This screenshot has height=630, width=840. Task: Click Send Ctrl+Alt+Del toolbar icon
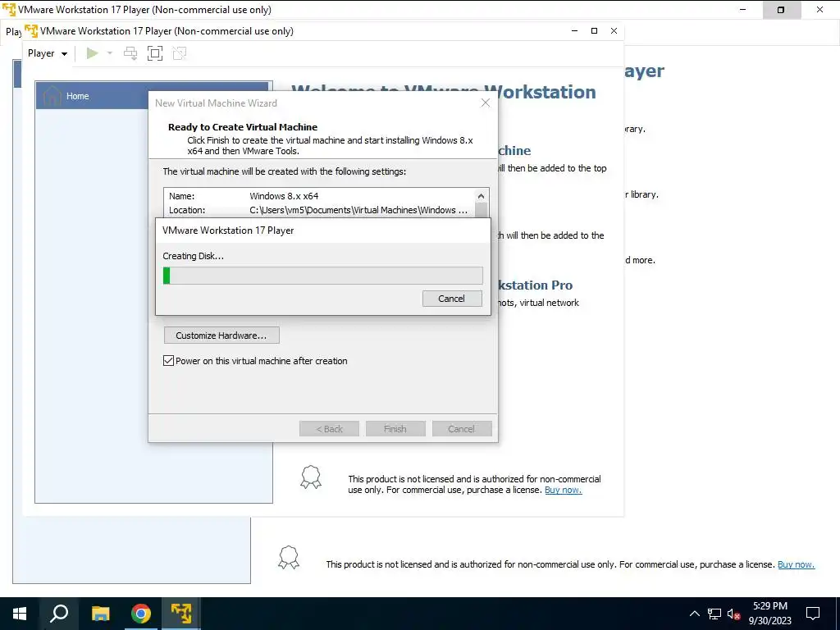pos(130,53)
